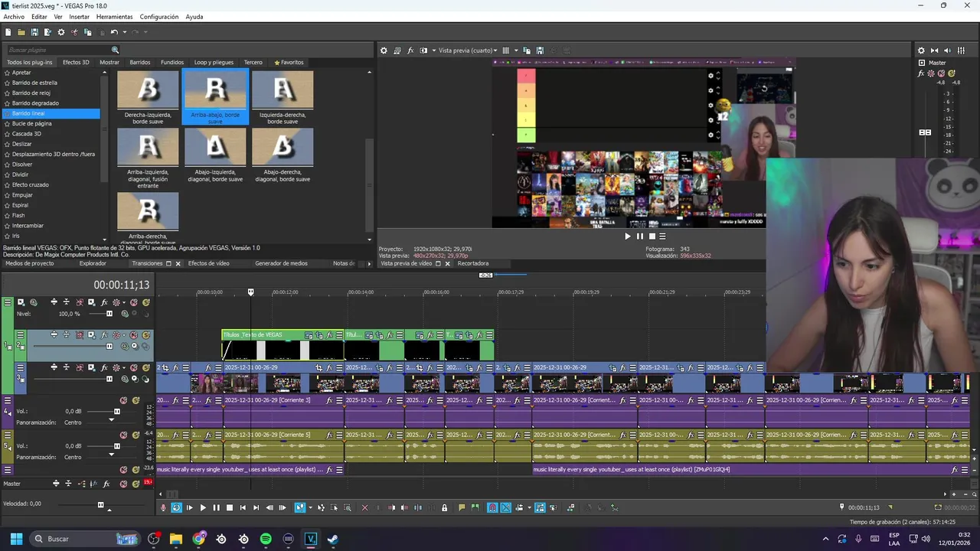Switch to Efectos de vídeo tab
Viewport: 980px width, 551px height.
(x=209, y=263)
